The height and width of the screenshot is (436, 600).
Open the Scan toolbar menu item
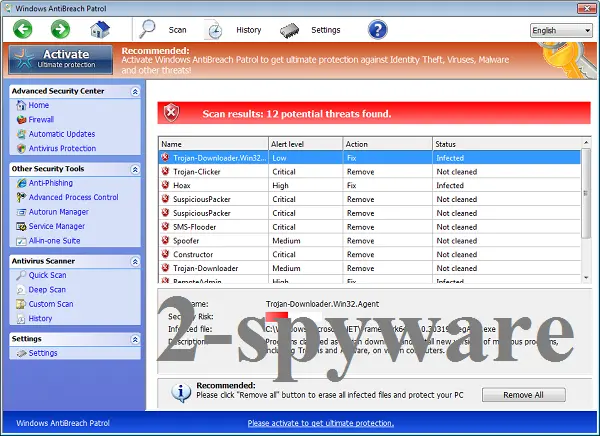[x=178, y=30]
